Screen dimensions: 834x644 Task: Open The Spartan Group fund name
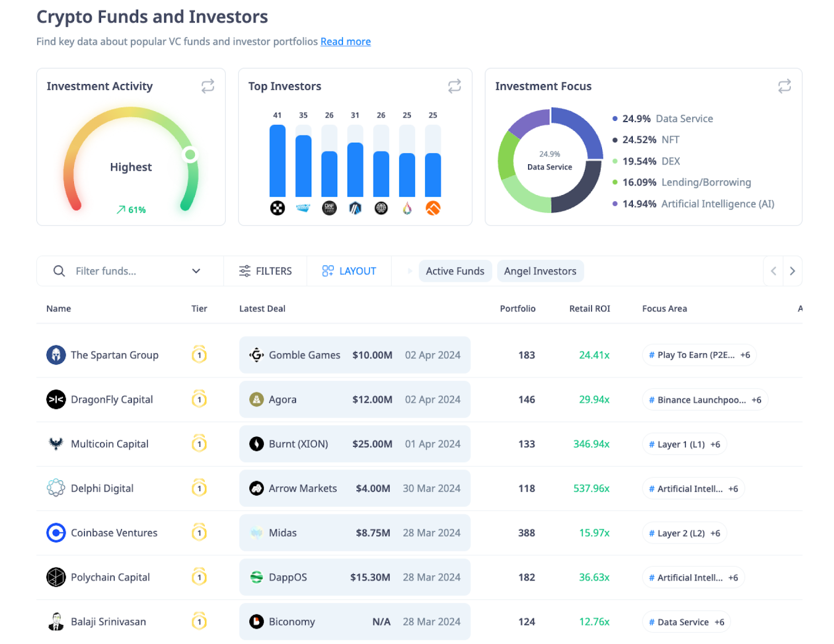115,355
